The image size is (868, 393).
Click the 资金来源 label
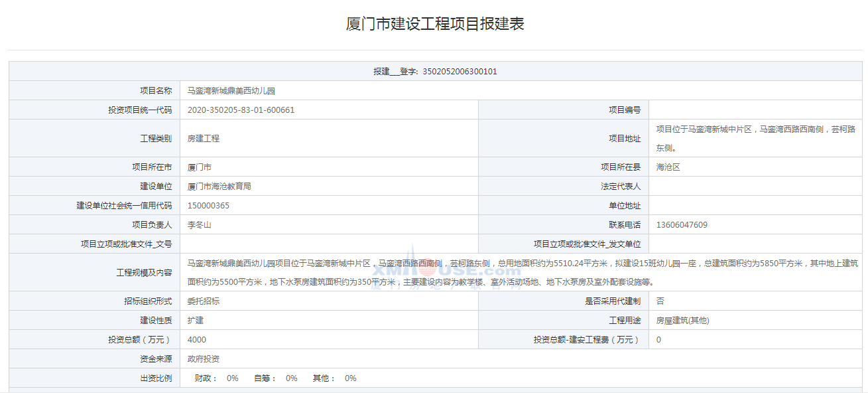click(x=156, y=359)
